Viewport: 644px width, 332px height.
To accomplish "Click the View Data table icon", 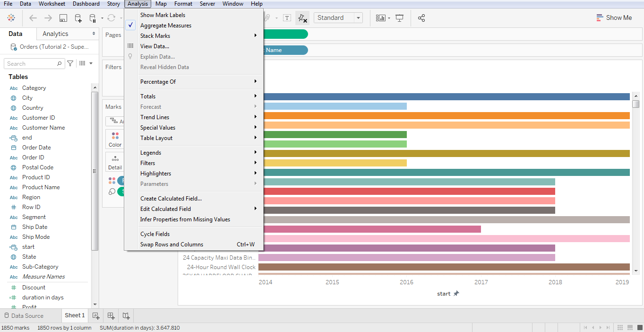I will pyautogui.click(x=130, y=46).
